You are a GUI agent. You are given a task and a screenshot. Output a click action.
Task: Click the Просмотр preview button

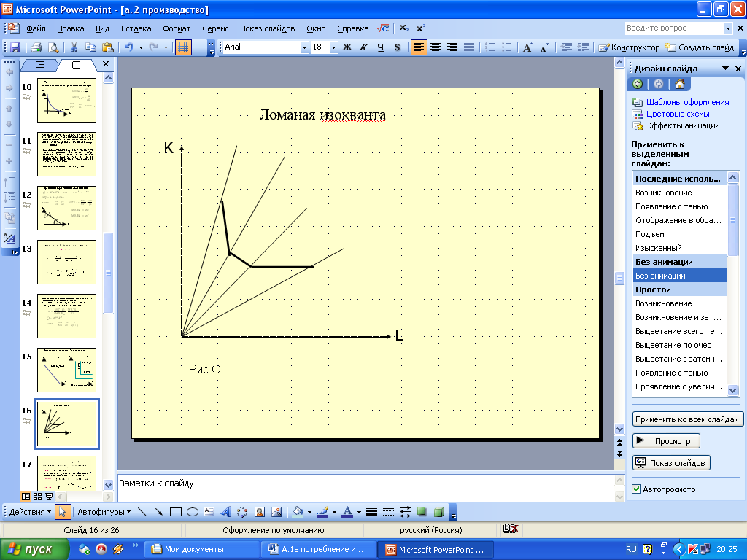click(665, 441)
